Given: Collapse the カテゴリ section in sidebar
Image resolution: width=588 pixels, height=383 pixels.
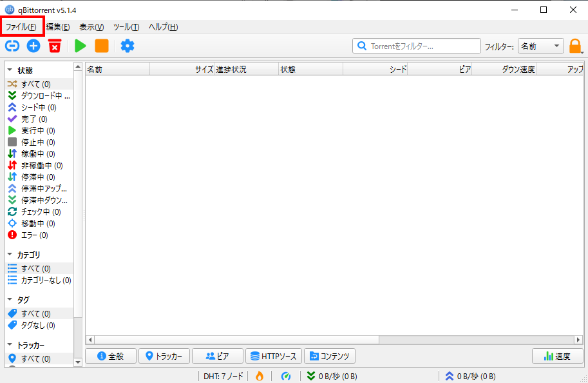Looking at the screenshot, I should (10, 255).
